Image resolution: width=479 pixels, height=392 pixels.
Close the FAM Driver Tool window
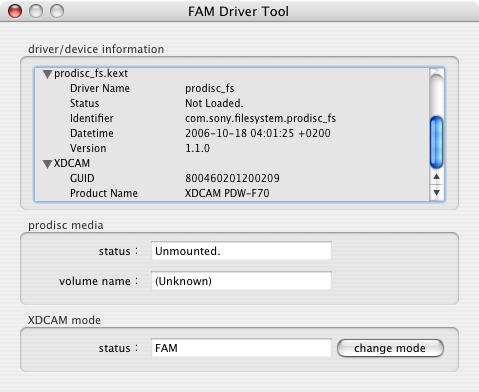tap(15, 11)
